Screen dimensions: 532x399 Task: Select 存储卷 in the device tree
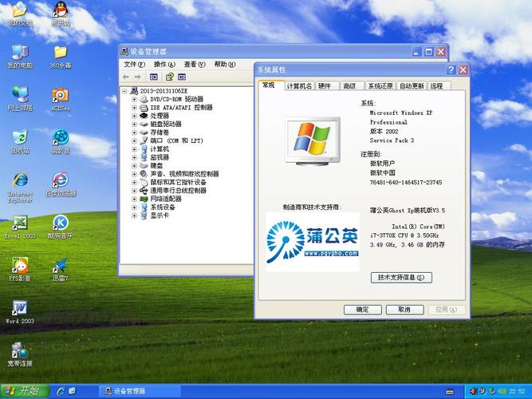tap(160, 132)
